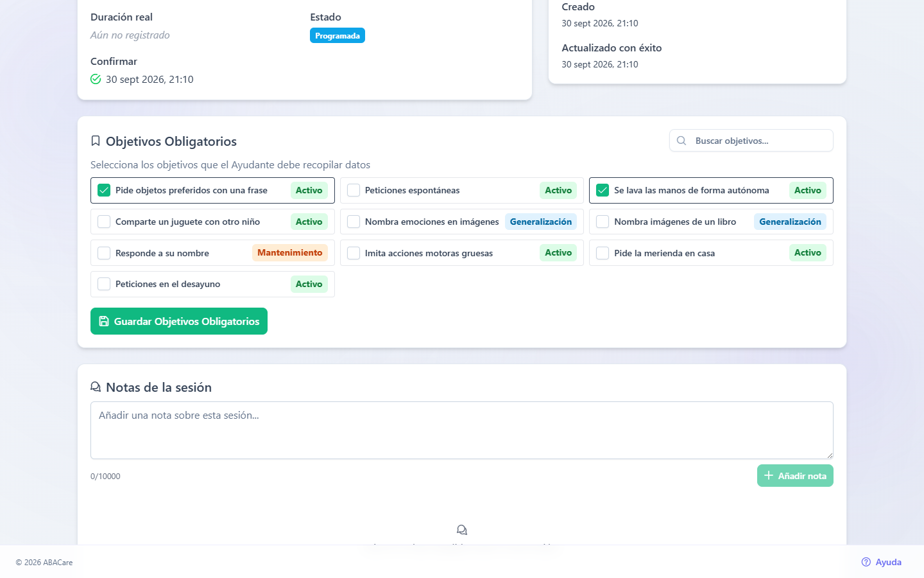924x578 pixels.
Task: Focus the Buscar objetivos search field
Action: (x=751, y=141)
